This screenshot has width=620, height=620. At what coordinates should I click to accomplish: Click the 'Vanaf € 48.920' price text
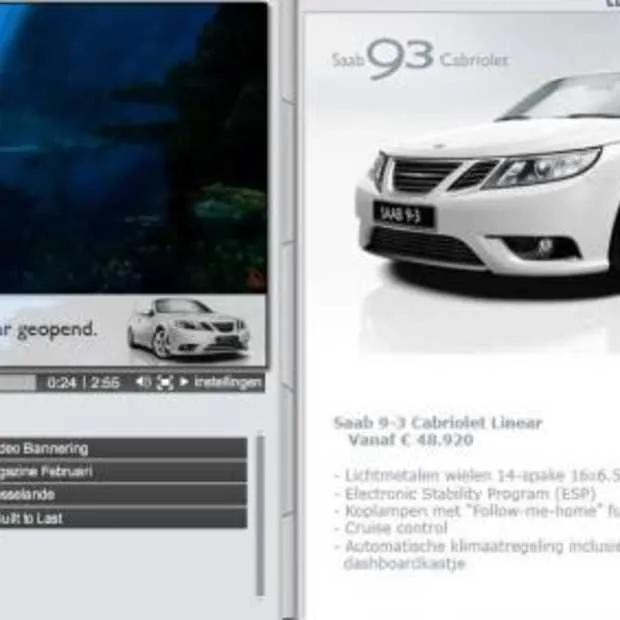click(411, 440)
